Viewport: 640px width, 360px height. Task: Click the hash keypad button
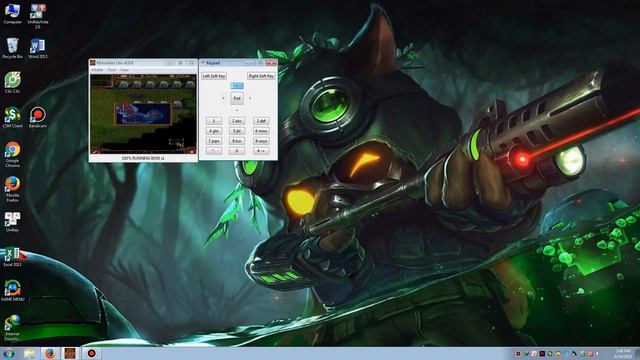click(x=261, y=151)
